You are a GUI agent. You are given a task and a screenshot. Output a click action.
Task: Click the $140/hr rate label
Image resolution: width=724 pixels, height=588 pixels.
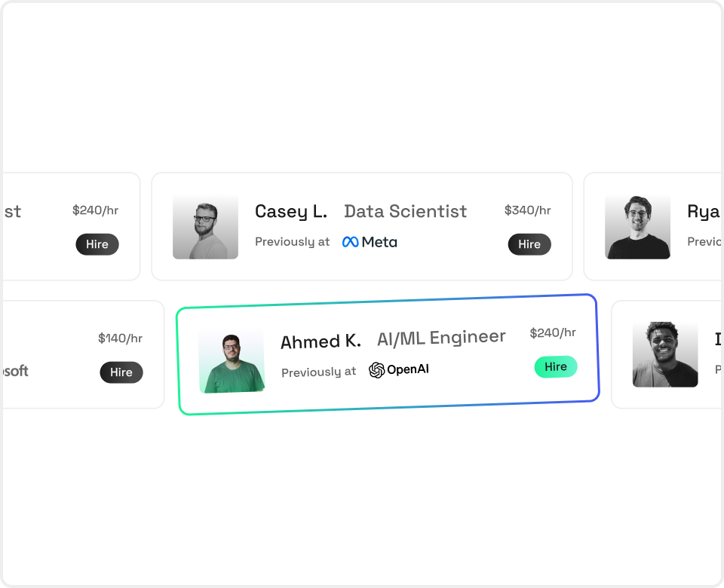[120, 338]
